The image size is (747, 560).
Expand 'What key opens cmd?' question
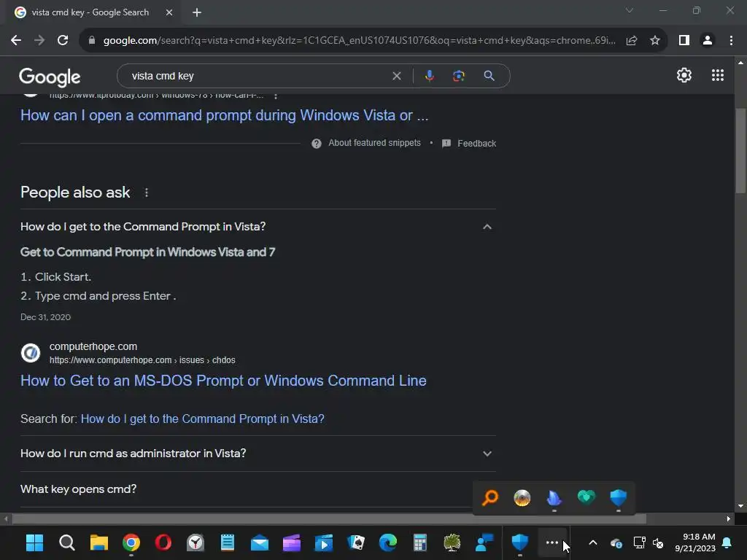click(x=258, y=489)
